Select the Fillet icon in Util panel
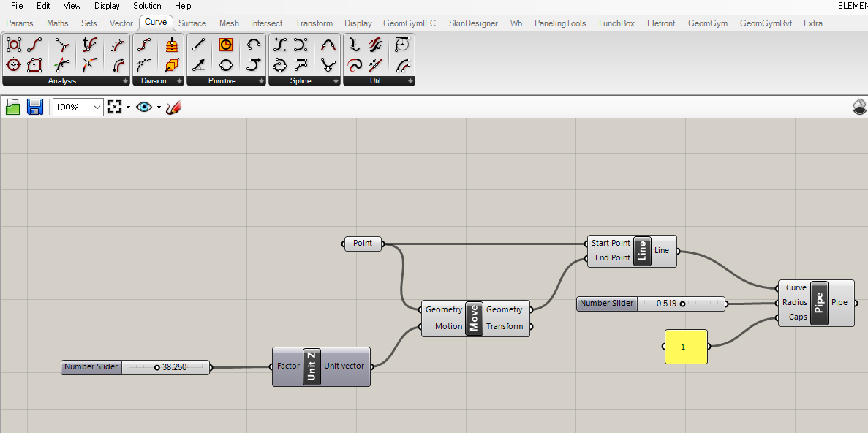The width and height of the screenshot is (868, 433). [402, 45]
